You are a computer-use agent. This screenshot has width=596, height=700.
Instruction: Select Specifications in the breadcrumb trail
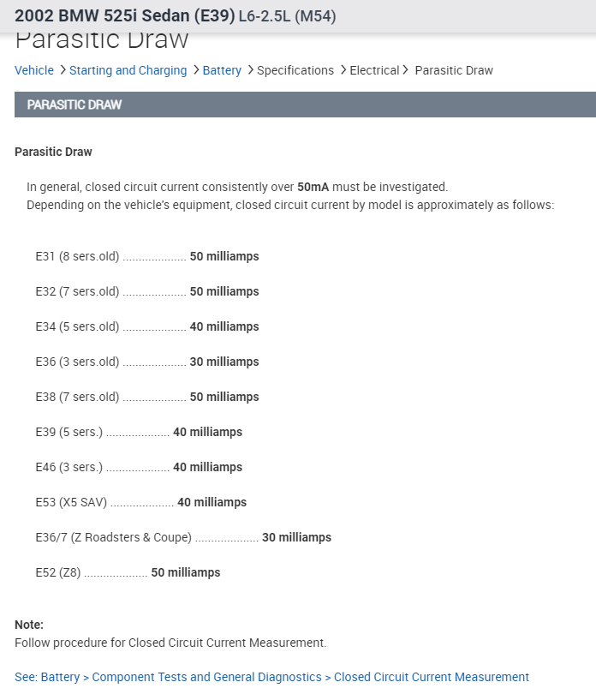coord(295,70)
